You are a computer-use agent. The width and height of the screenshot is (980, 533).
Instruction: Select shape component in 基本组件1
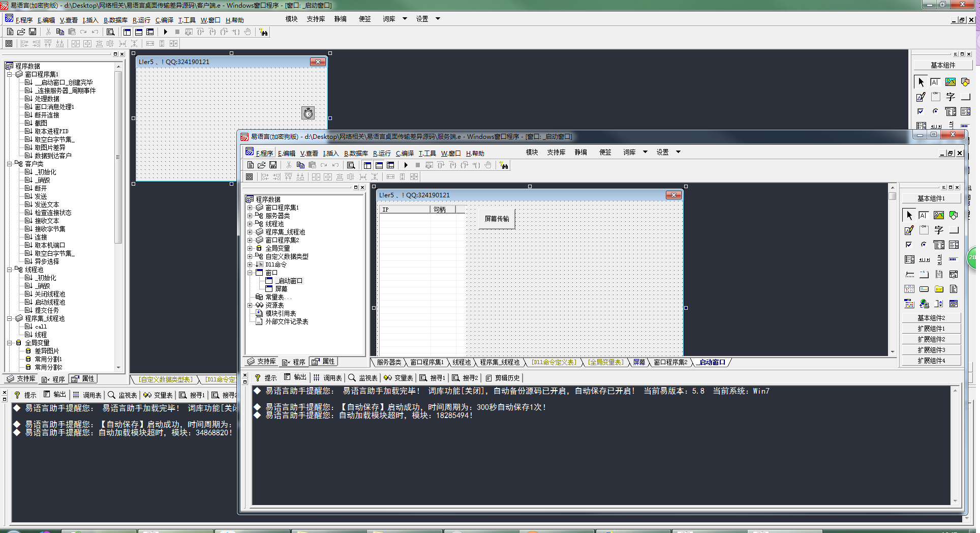coord(954,215)
